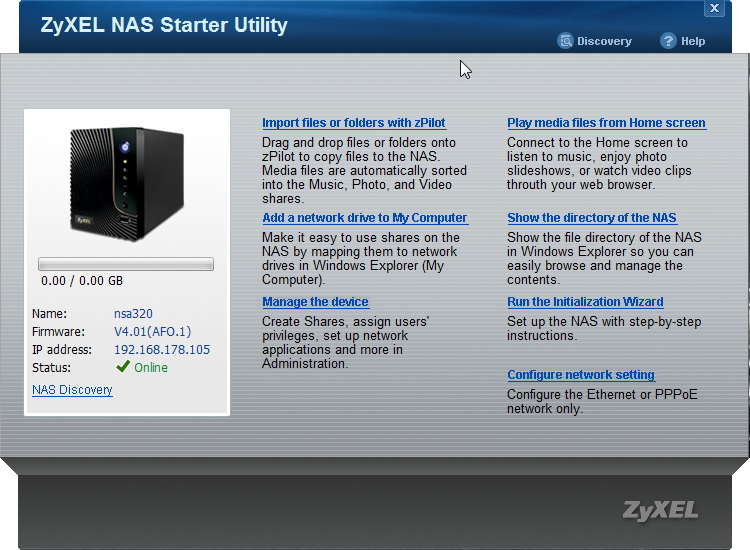Click the NAS device image
This screenshot has height=550, width=750.
(x=127, y=183)
